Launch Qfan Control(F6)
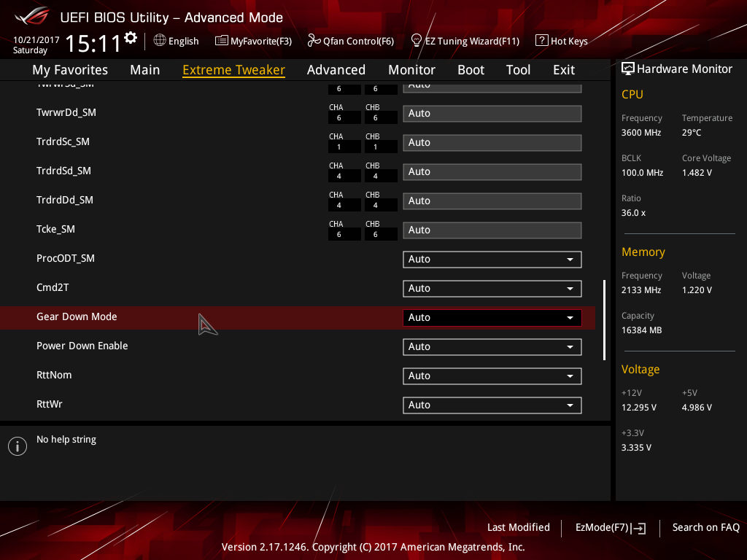Viewport: 747px width, 560px height. click(351, 41)
